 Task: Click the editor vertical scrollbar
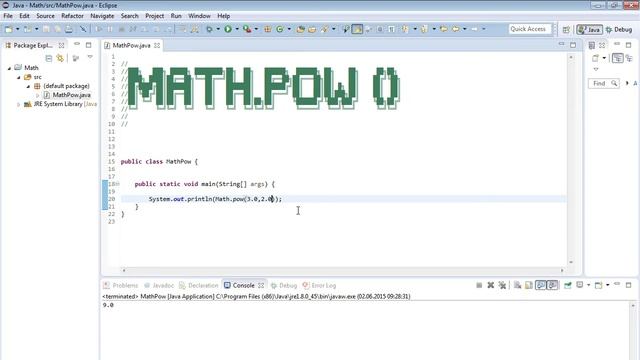(x=571, y=160)
